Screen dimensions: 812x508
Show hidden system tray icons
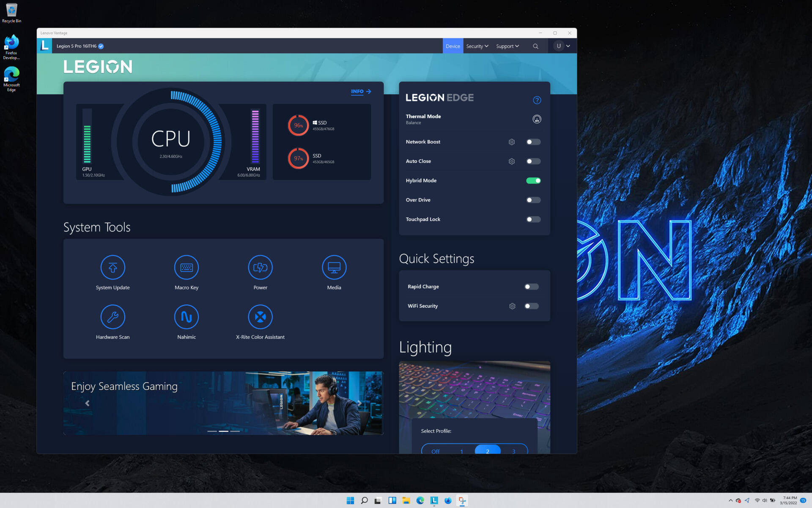[x=730, y=500]
